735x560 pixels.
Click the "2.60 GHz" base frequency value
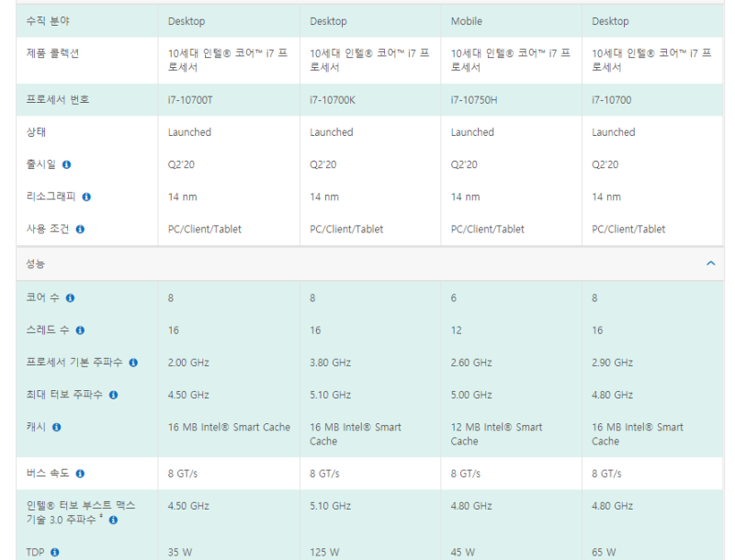pos(471,363)
